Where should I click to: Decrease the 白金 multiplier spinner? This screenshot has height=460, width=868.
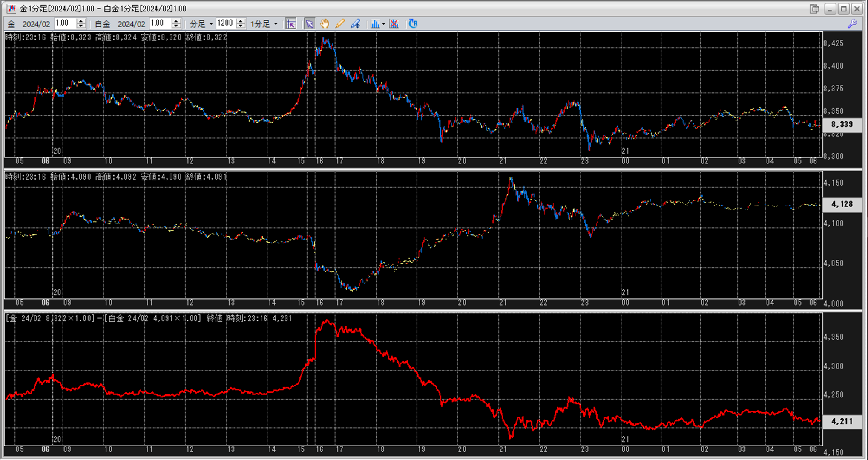coord(176,26)
